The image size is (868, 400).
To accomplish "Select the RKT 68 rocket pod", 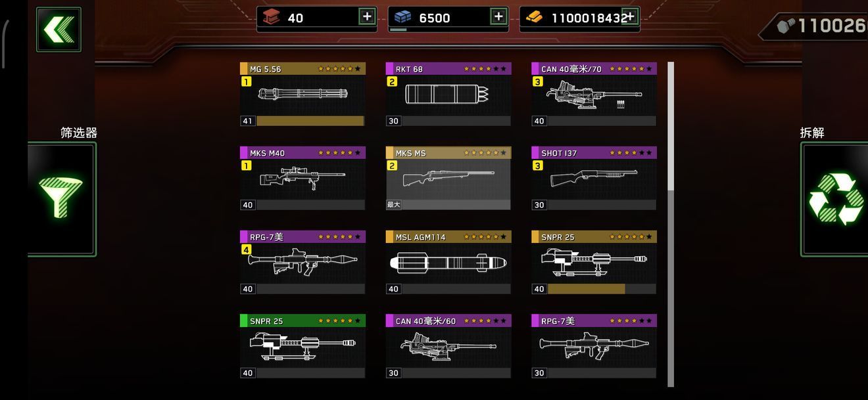I will pos(448,95).
